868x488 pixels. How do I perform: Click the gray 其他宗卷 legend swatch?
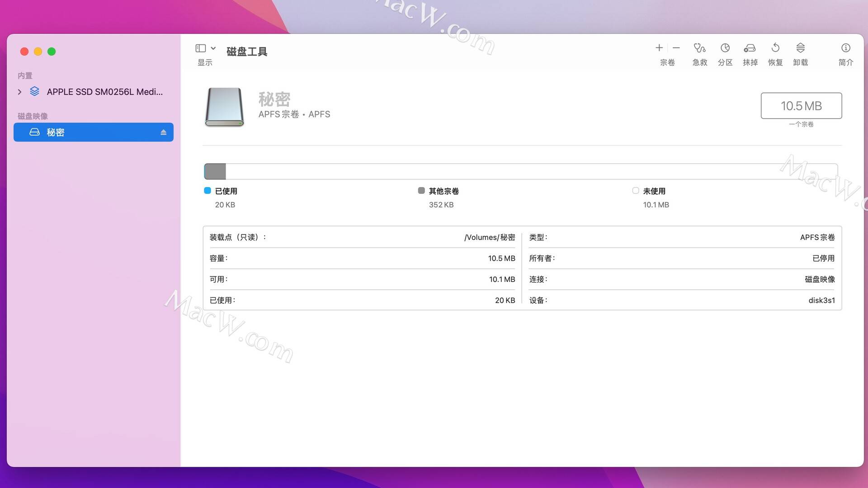[x=421, y=191]
